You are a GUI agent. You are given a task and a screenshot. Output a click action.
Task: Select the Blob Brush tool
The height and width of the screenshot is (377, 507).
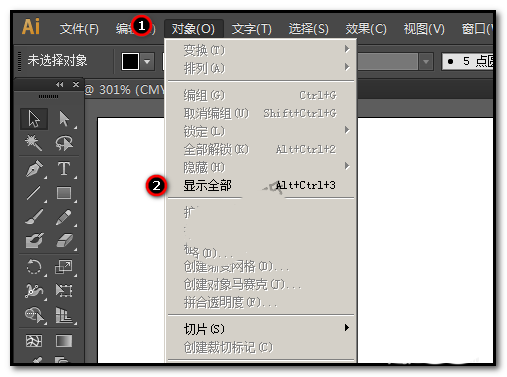click(x=34, y=241)
